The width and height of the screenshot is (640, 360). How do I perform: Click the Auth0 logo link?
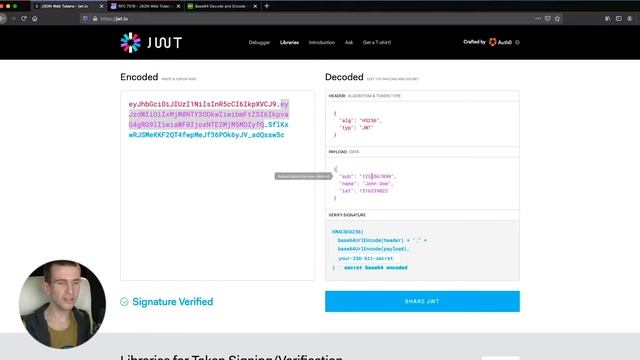[500, 42]
